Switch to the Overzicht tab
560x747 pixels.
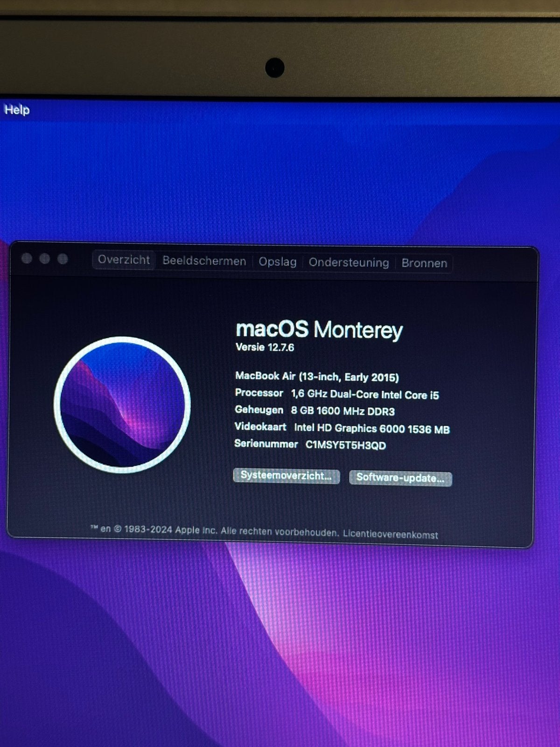[124, 260]
